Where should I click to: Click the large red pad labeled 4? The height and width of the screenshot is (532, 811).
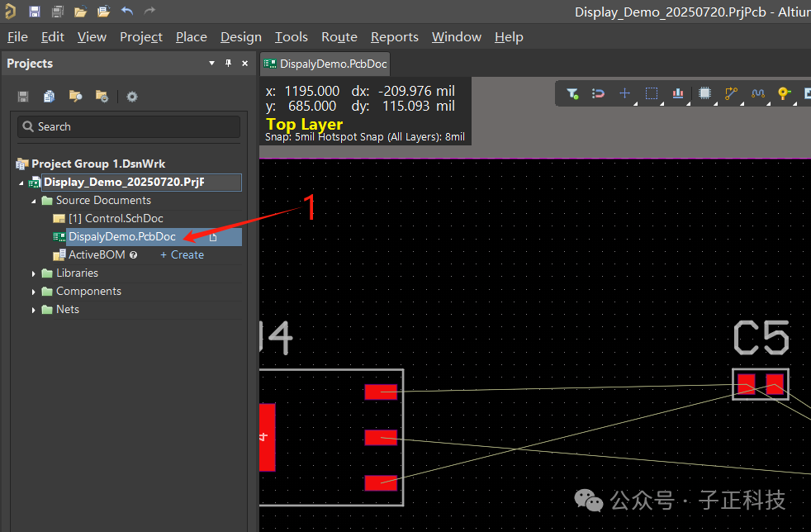(x=267, y=437)
